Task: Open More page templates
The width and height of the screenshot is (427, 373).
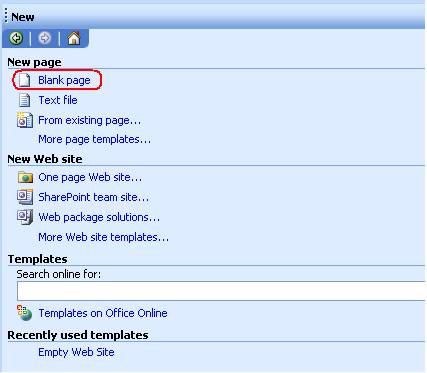Action: (x=94, y=139)
